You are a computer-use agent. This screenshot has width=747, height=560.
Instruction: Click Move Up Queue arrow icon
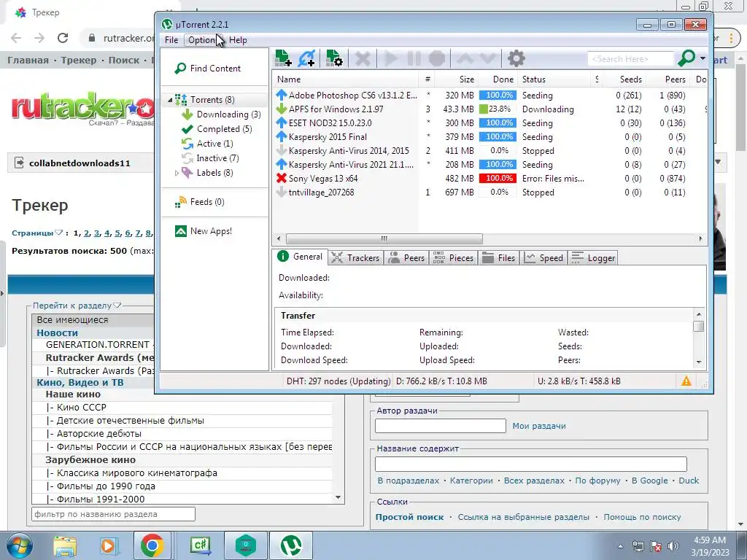tap(465, 58)
